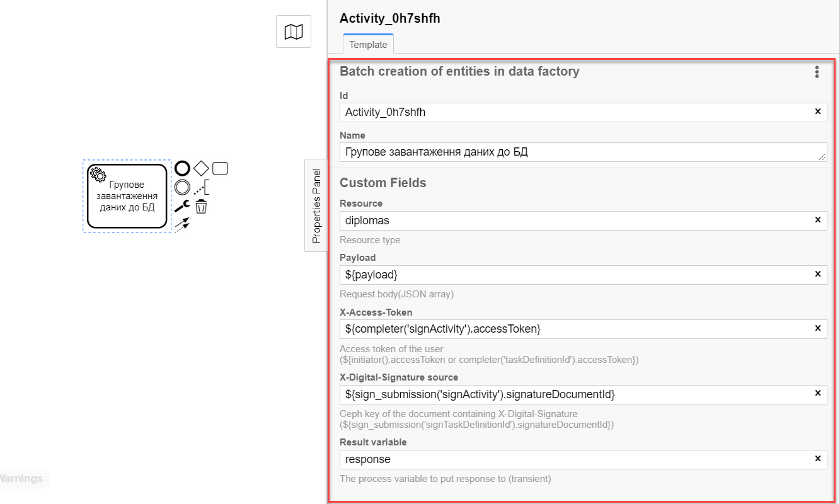
Task: Append intermediate event double circle
Action: 182,187
